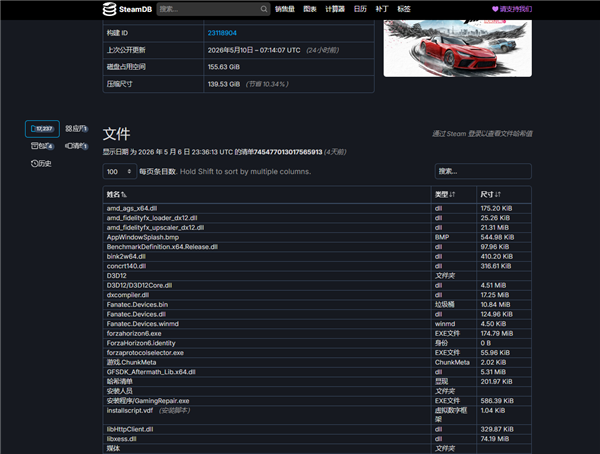Click the SteamDB logo icon
600x454 pixels.
coord(109,9)
